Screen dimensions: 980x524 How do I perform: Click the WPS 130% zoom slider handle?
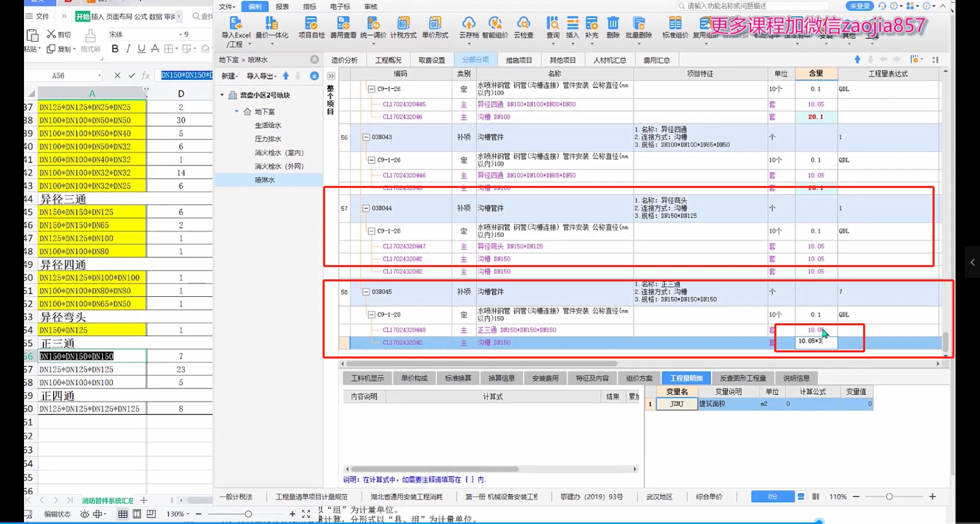tap(248, 514)
